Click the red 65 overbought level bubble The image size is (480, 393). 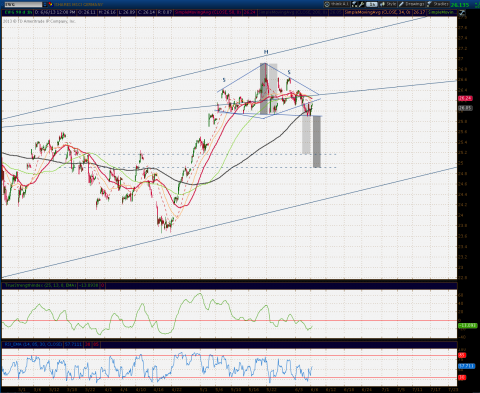click(x=462, y=355)
